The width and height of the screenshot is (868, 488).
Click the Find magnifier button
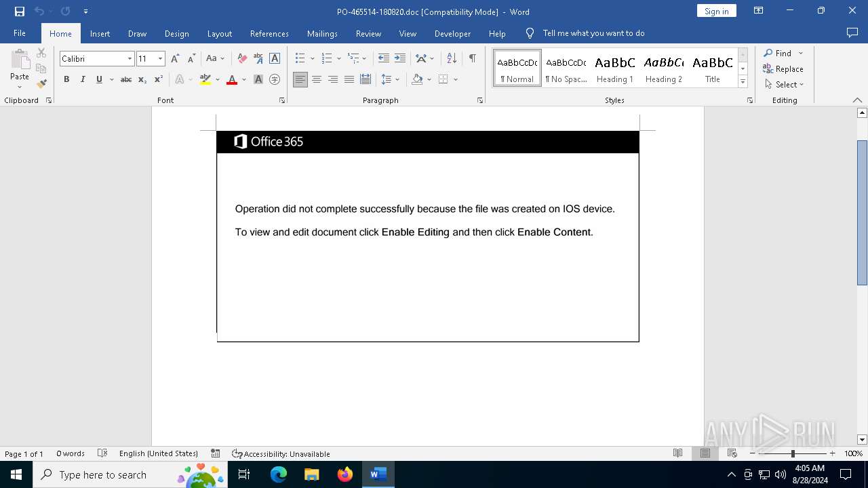pos(777,53)
